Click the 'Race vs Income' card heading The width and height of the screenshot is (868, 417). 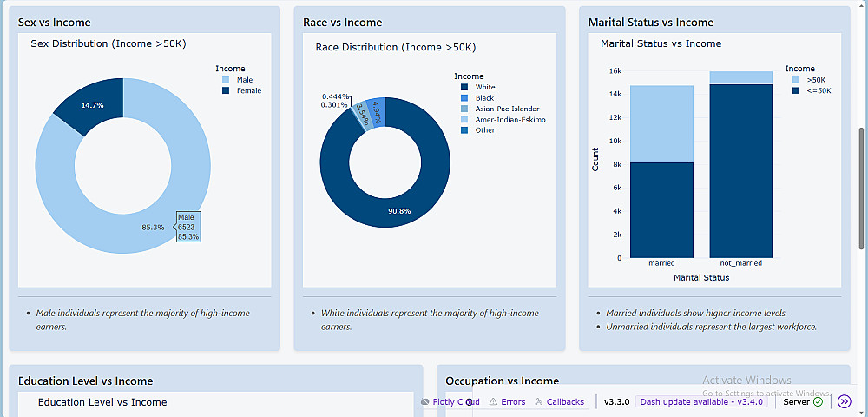tap(343, 22)
